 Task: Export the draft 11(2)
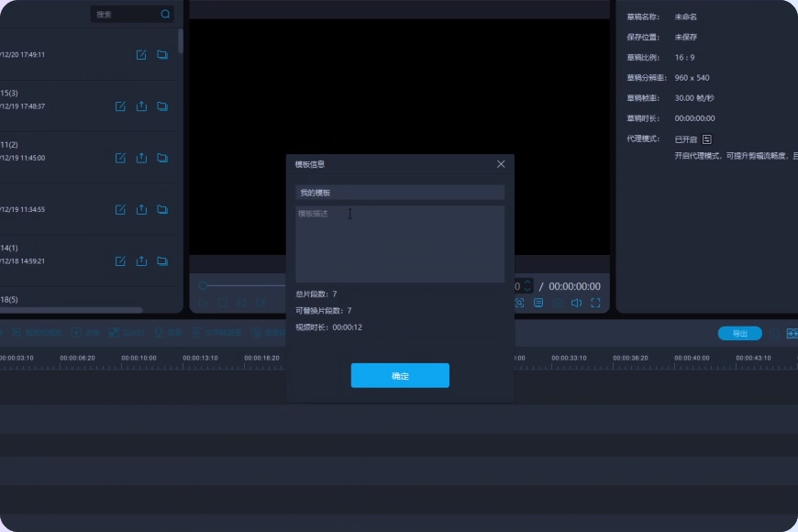[141, 158]
